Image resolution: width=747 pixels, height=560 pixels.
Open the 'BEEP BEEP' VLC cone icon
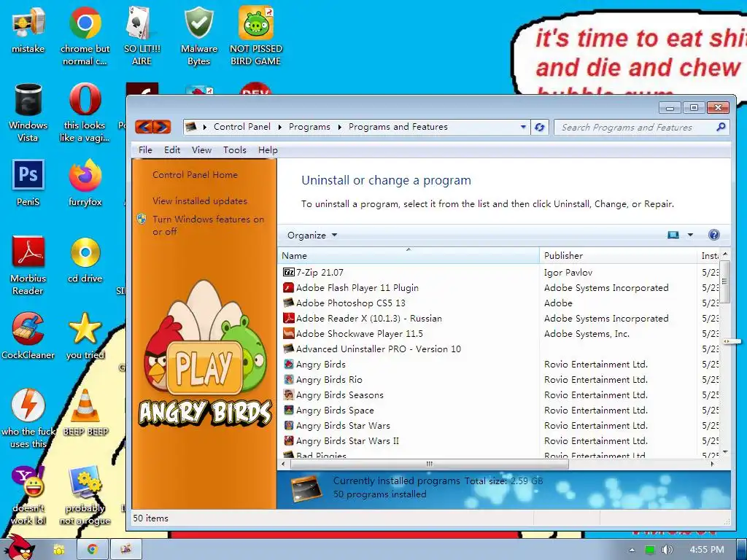tap(85, 413)
